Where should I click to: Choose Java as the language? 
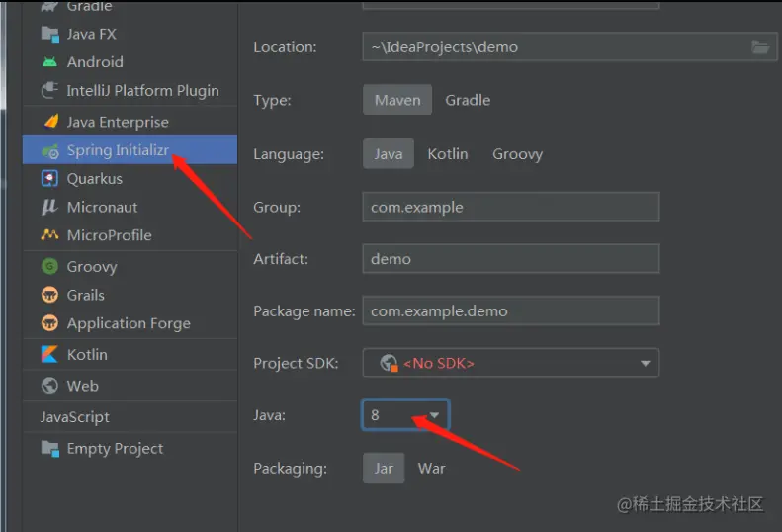(x=389, y=153)
